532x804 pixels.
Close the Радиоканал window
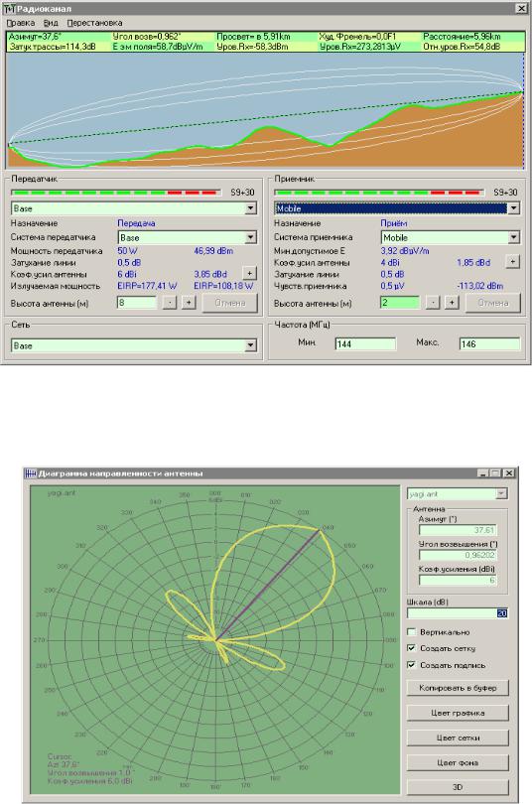521,8
